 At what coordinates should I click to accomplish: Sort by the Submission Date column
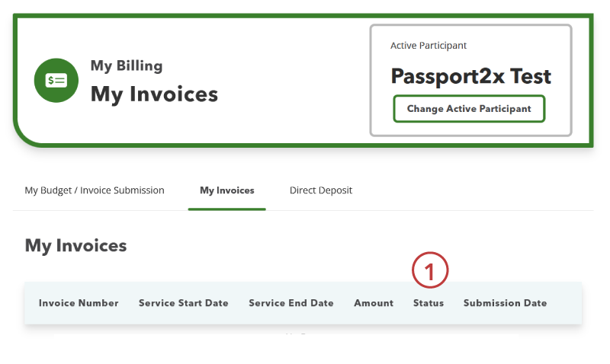click(x=505, y=303)
